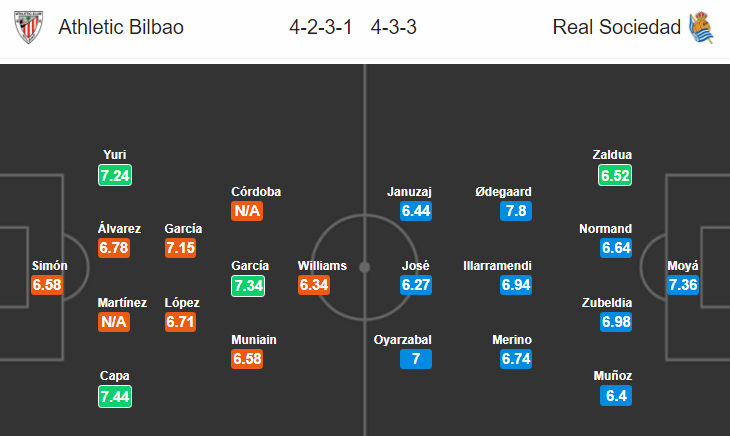Select goalkeeper Moyá's 7.36 rating
This screenshot has height=436, width=730.
[x=683, y=285]
